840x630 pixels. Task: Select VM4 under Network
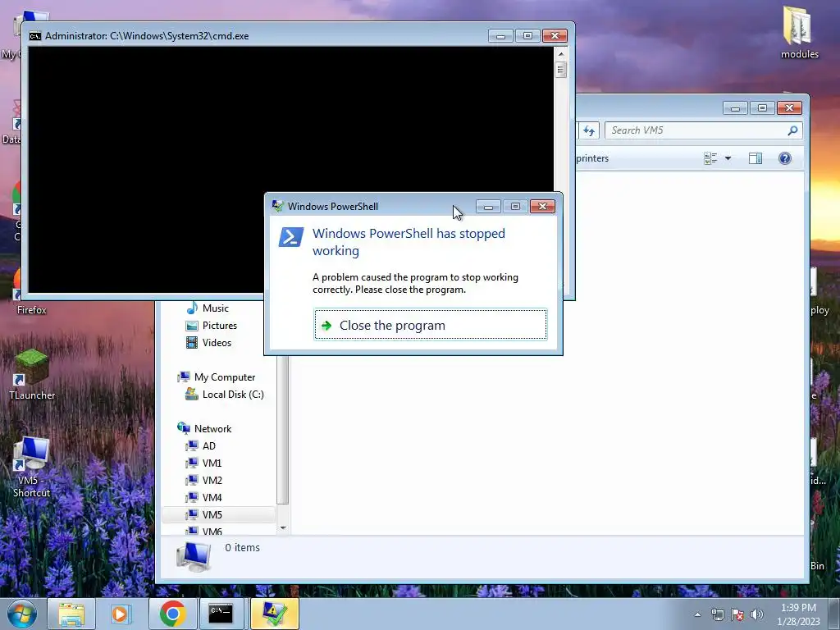(x=212, y=497)
